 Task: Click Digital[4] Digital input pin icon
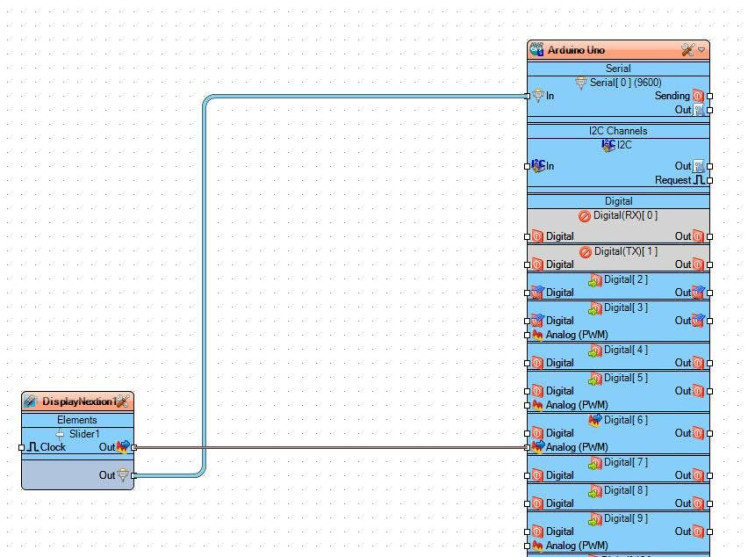click(538, 363)
